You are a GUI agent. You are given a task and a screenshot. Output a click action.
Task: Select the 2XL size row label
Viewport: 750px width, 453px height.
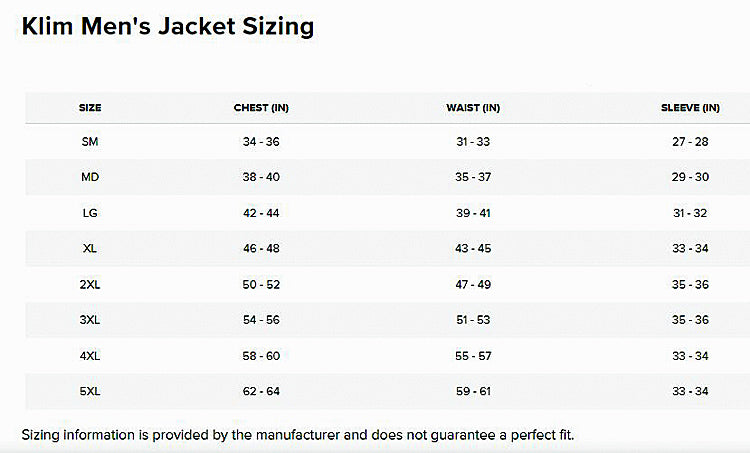click(x=90, y=285)
